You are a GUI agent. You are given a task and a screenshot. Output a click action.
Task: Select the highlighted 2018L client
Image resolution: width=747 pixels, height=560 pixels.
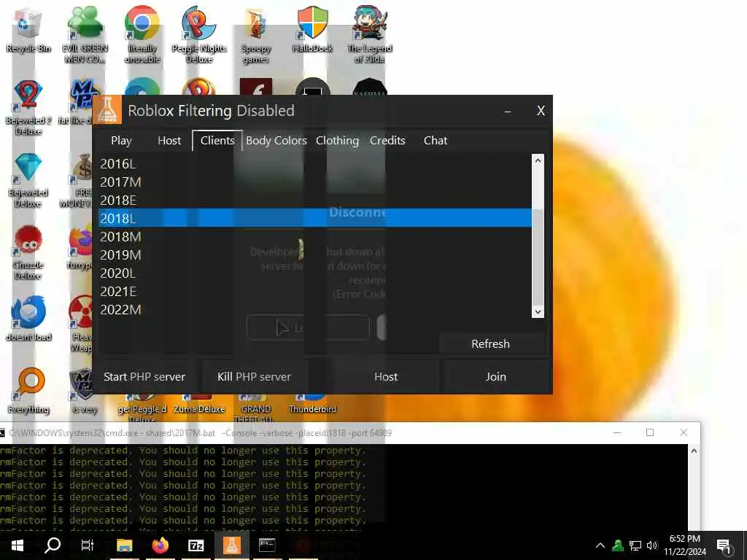pyautogui.click(x=315, y=218)
